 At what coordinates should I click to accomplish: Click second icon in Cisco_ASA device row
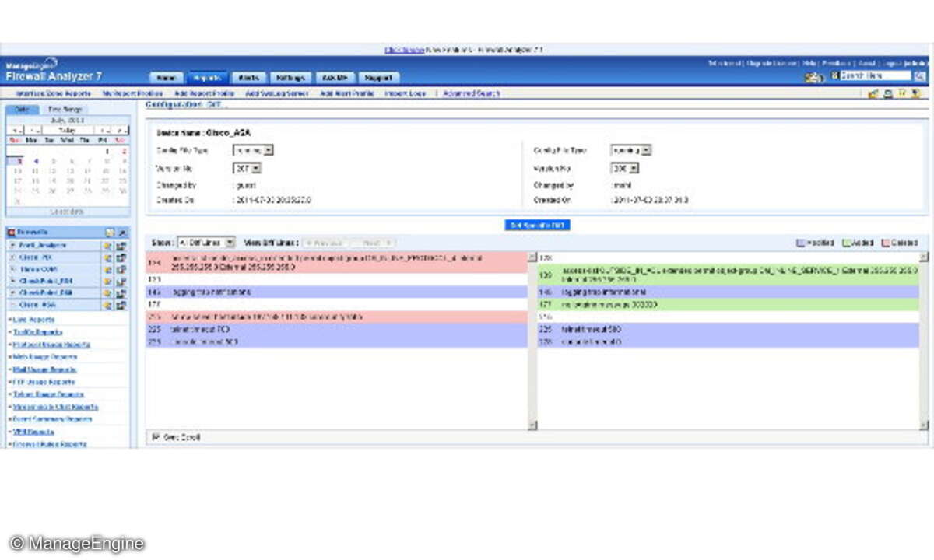point(121,305)
